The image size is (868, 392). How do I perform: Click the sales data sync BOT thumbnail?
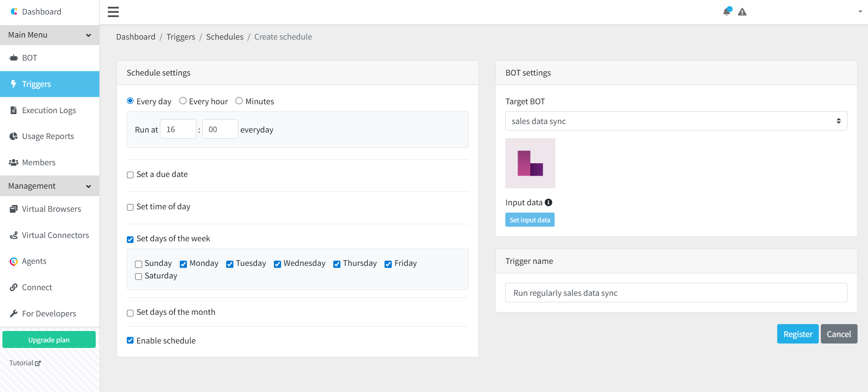[530, 163]
